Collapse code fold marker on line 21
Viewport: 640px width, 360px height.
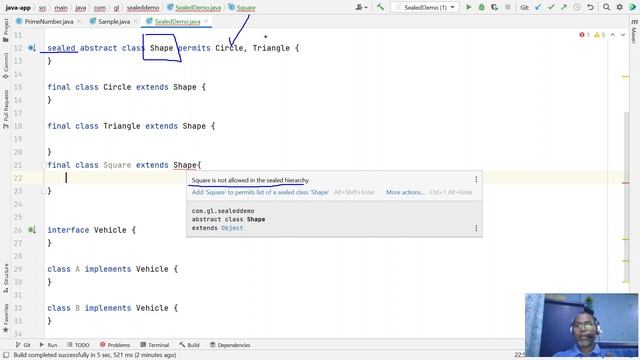[43, 165]
